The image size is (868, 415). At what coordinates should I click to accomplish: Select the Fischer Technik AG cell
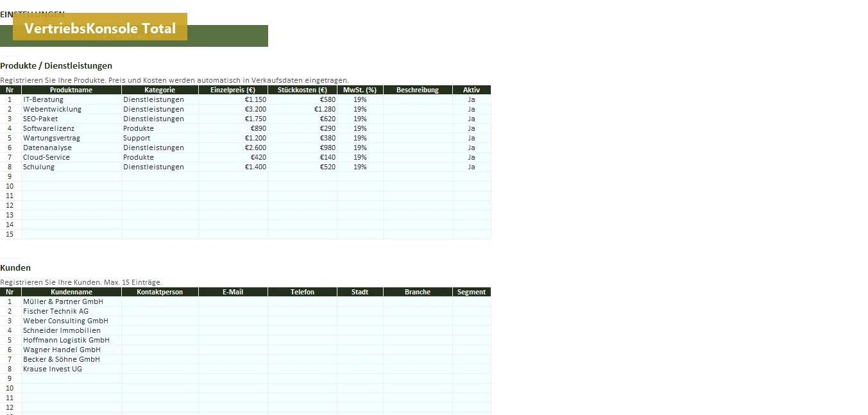pyautogui.click(x=71, y=311)
